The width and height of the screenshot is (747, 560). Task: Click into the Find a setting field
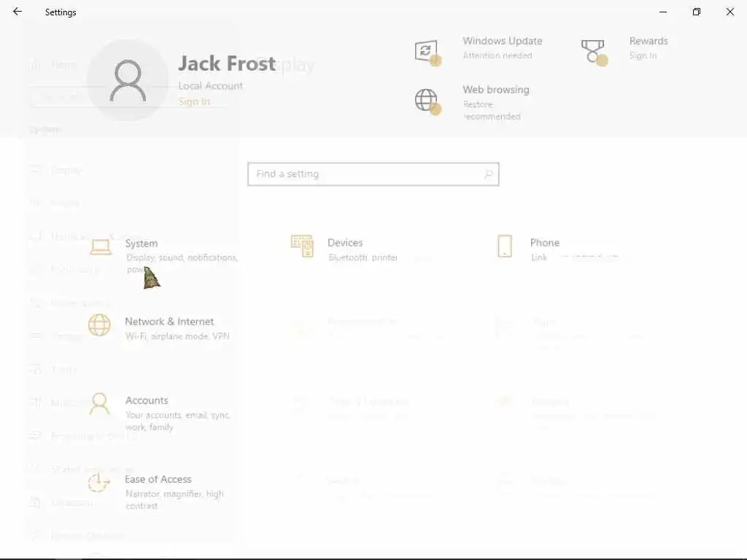(x=373, y=174)
